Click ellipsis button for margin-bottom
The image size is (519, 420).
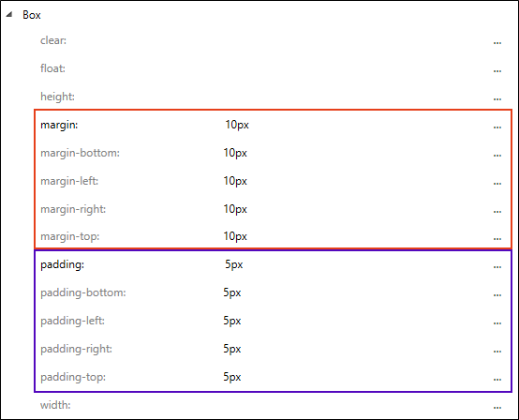[497, 156]
